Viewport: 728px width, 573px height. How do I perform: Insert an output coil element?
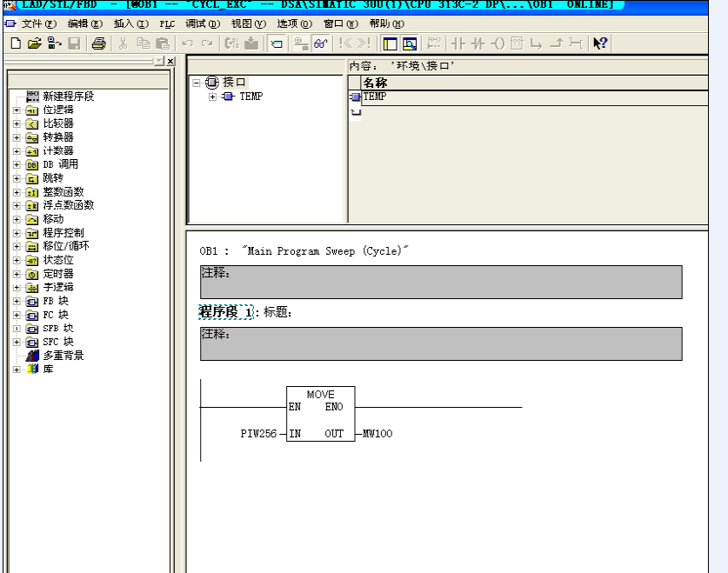(x=498, y=43)
